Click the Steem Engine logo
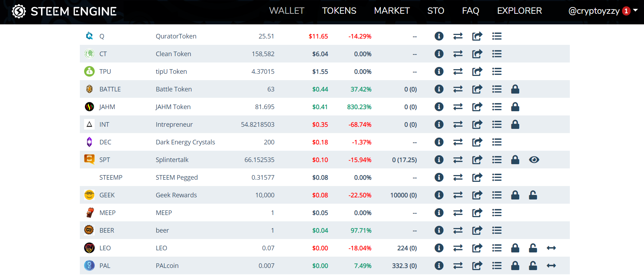Image resolution: width=644 pixels, height=275 pixels. [64, 11]
